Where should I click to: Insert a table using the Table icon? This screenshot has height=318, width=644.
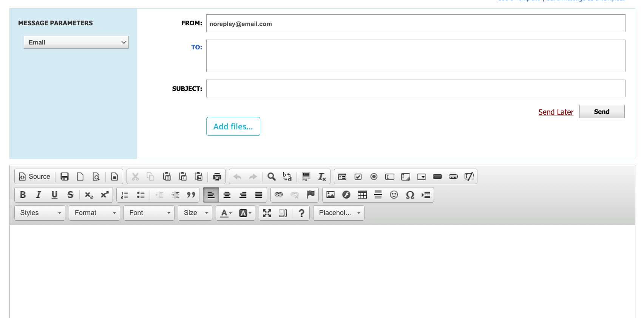click(x=362, y=195)
